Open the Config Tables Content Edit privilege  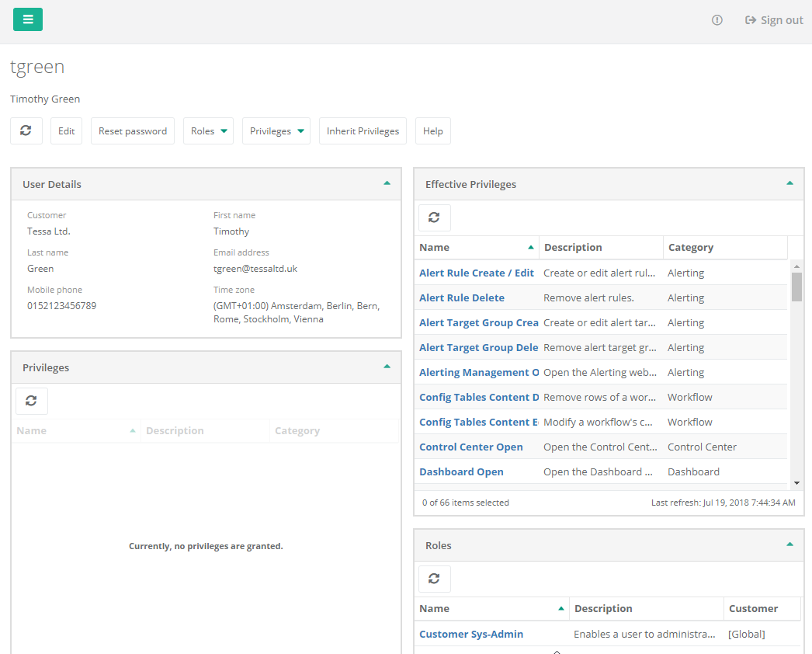click(x=479, y=423)
